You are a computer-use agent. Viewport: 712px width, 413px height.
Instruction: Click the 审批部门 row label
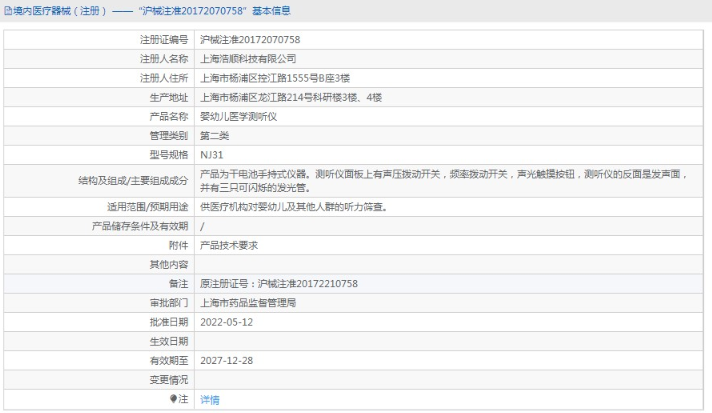click(x=169, y=303)
